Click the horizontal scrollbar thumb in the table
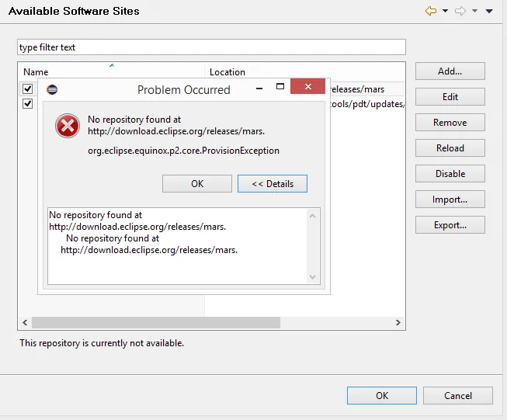Image resolution: width=507 pixels, height=420 pixels. [156, 322]
